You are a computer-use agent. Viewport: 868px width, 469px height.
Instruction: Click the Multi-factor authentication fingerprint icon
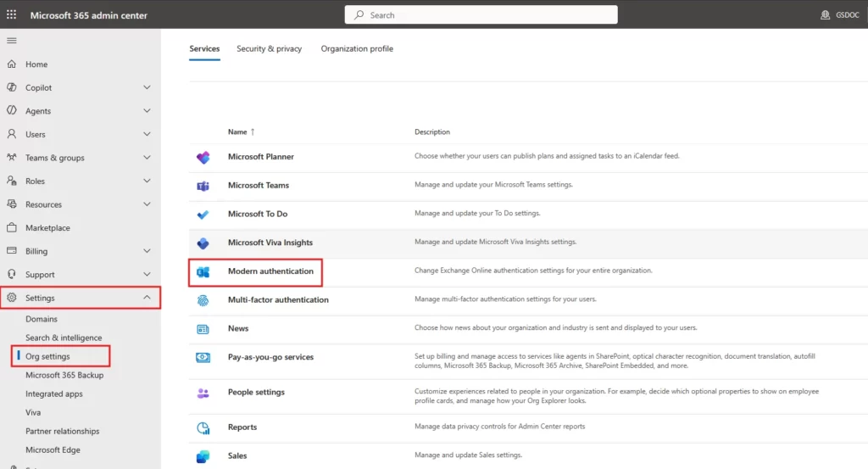[x=203, y=301]
